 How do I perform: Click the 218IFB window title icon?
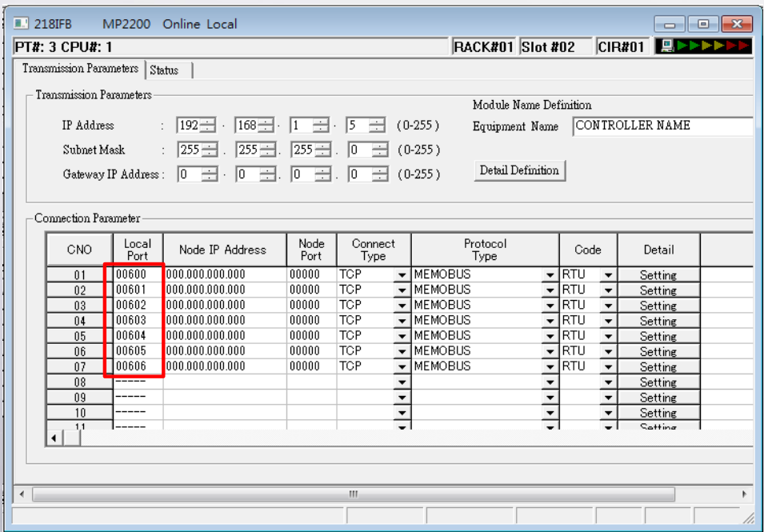[21, 23]
